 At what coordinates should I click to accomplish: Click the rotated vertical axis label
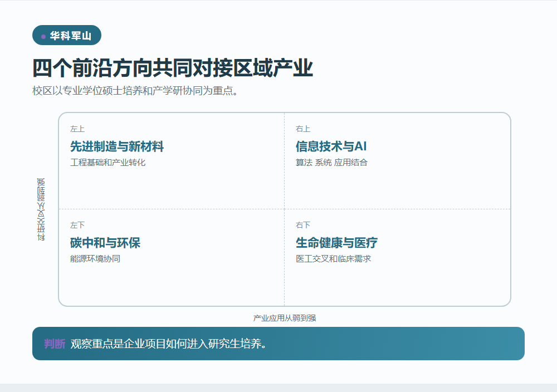coord(41,209)
